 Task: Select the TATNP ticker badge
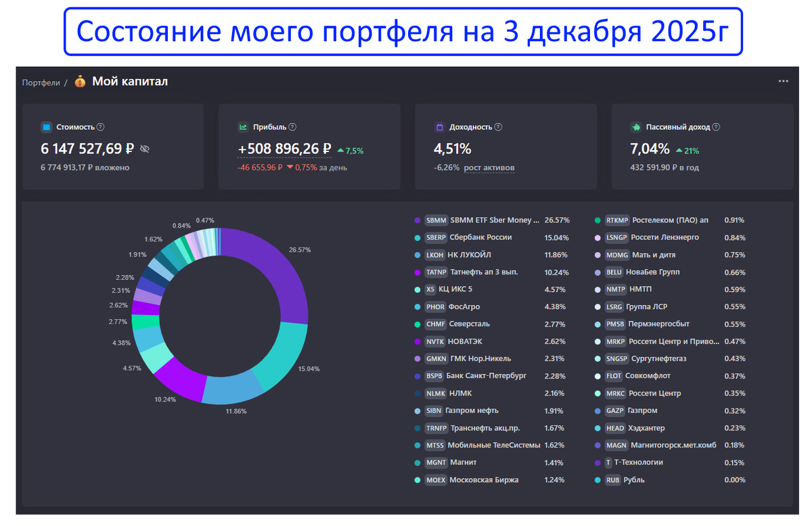pyautogui.click(x=436, y=272)
